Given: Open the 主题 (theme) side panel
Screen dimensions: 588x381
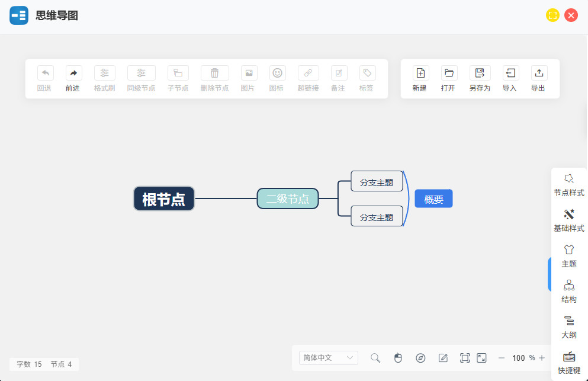Looking at the screenshot, I should (x=568, y=256).
